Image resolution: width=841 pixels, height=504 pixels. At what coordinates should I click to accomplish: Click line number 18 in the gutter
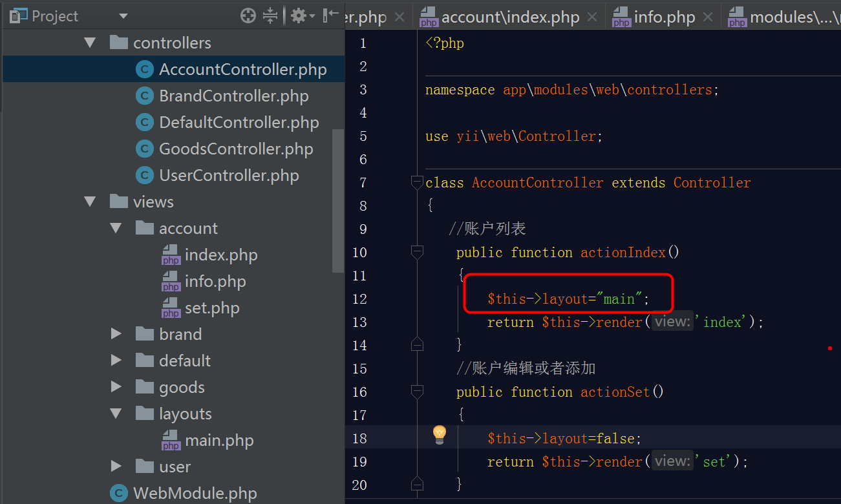(359, 439)
